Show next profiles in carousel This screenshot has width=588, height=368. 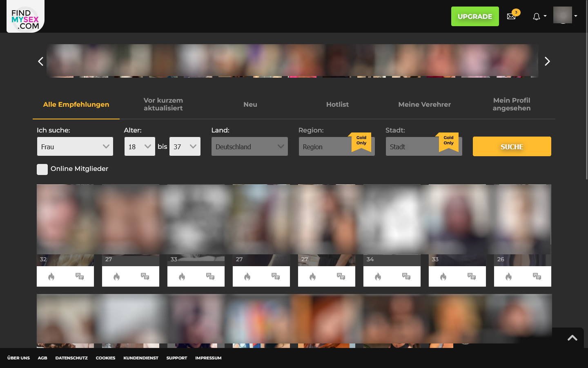point(547,61)
